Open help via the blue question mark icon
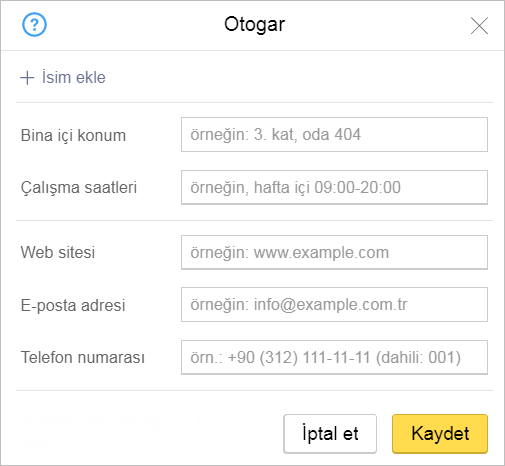505x466 pixels. [34, 24]
